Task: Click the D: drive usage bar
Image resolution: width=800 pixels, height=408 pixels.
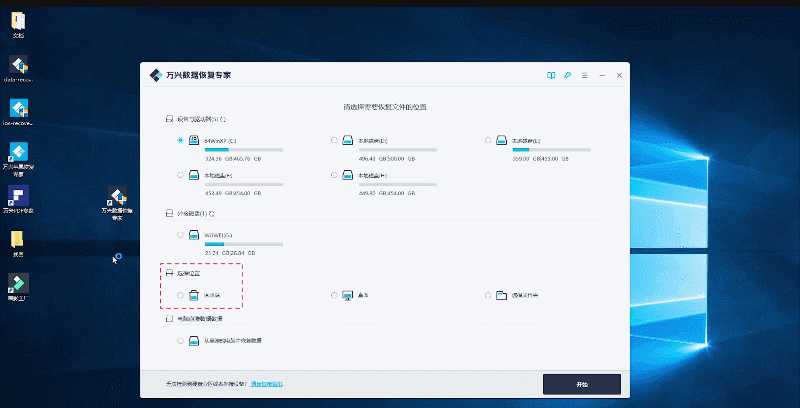Action: click(x=398, y=150)
